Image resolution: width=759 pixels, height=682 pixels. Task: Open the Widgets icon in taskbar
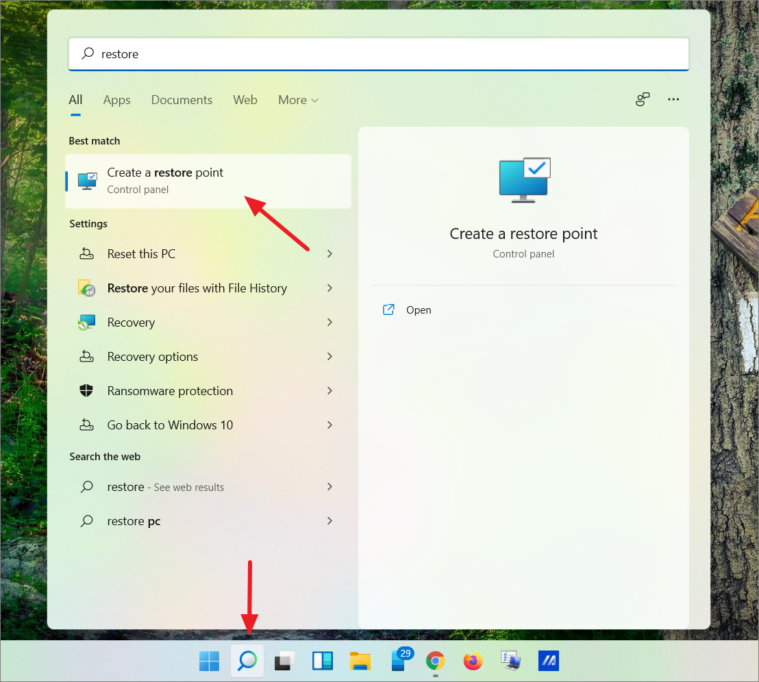tap(322, 661)
